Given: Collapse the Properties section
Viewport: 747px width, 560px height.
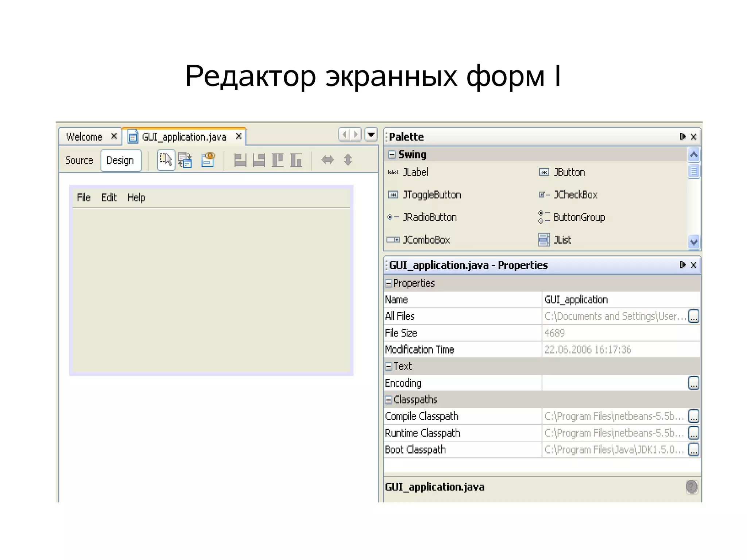Looking at the screenshot, I should coord(388,283).
